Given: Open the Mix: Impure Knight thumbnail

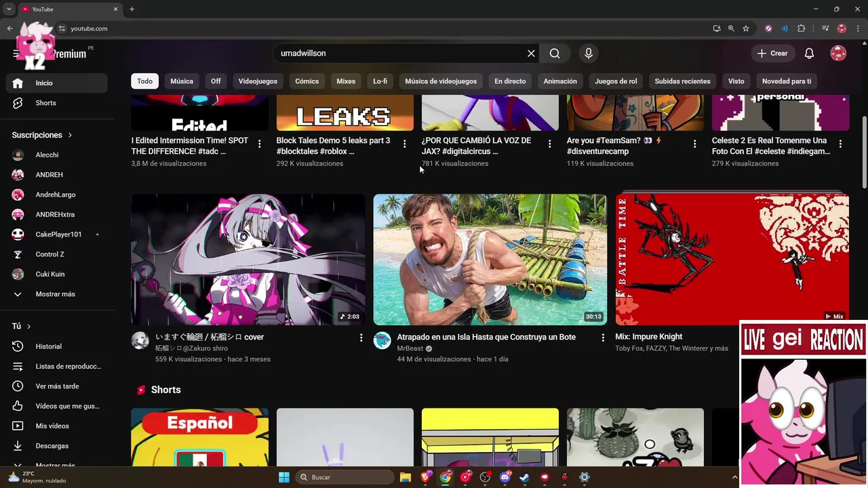Looking at the screenshot, I should coord(732,260).
